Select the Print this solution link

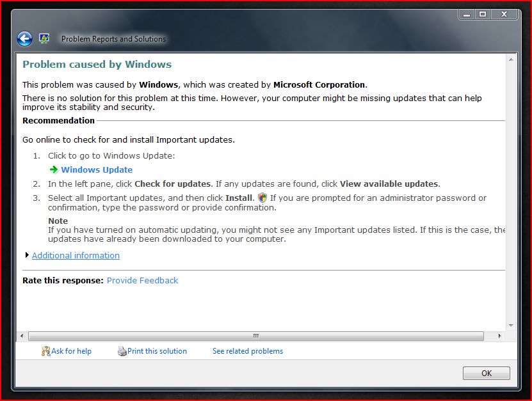(157, 351)
